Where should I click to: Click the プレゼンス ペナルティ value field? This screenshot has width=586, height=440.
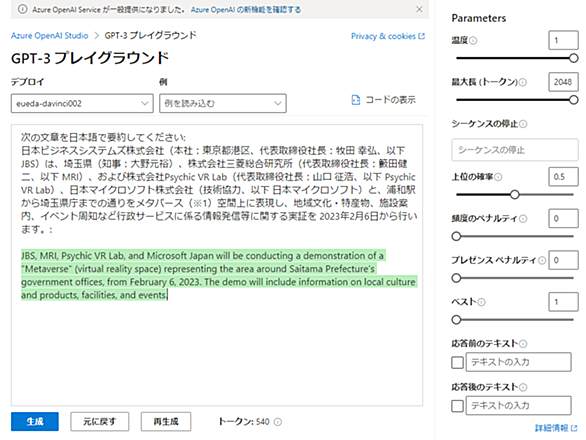pyautogui.click(x=563, y=260)
